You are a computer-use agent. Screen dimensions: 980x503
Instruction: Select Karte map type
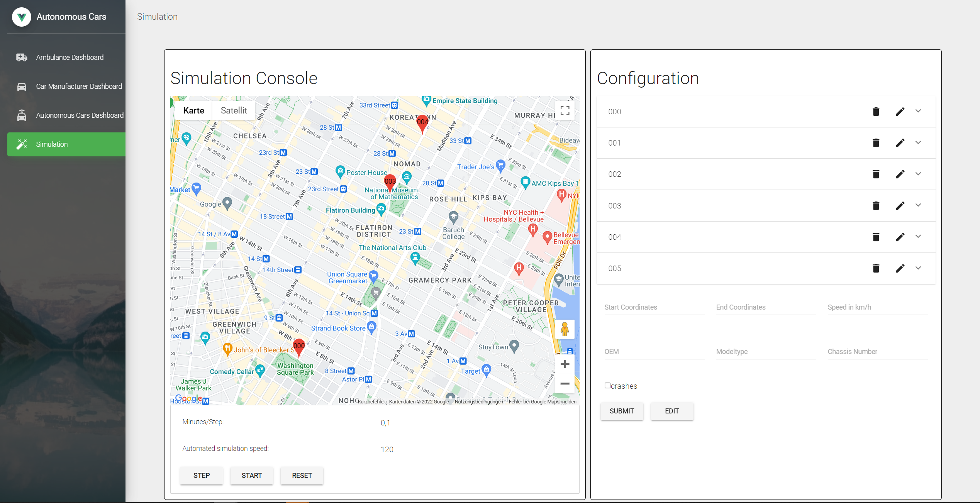pyautogui.click(x=193, y=110)
